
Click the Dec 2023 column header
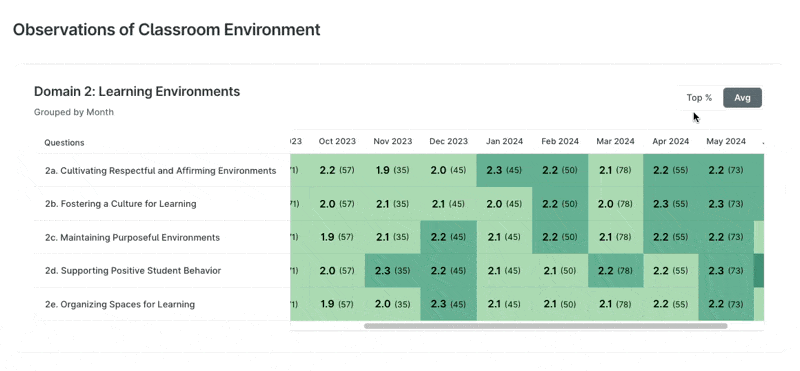point(448,141)
